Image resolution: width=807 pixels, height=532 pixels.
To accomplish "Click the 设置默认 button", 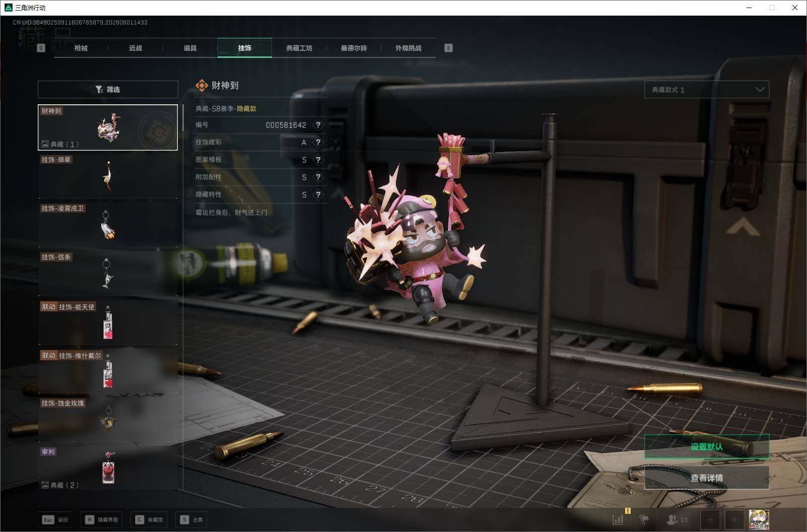I will (x=707, y=446).
